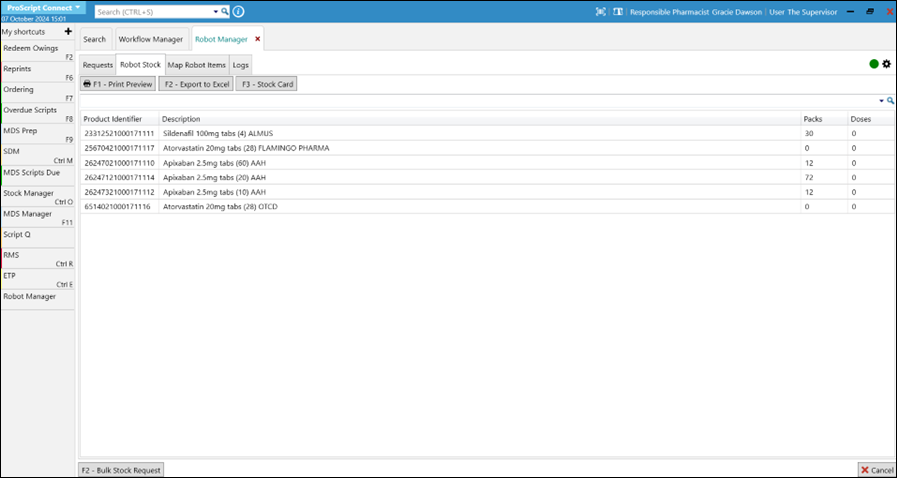This screenshot has height=478, width=897.
Task: Open Ordering shortcut
Action: click(x=38, y=93)
